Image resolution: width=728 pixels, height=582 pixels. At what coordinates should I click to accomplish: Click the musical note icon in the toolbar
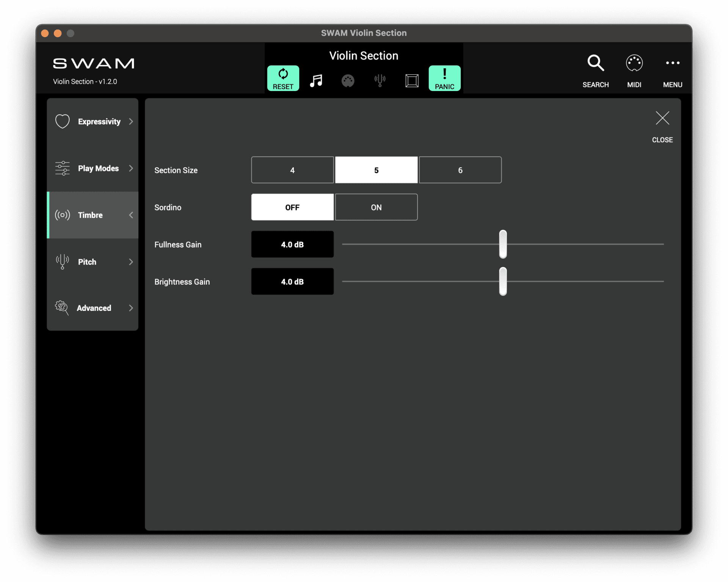[316, 80]
